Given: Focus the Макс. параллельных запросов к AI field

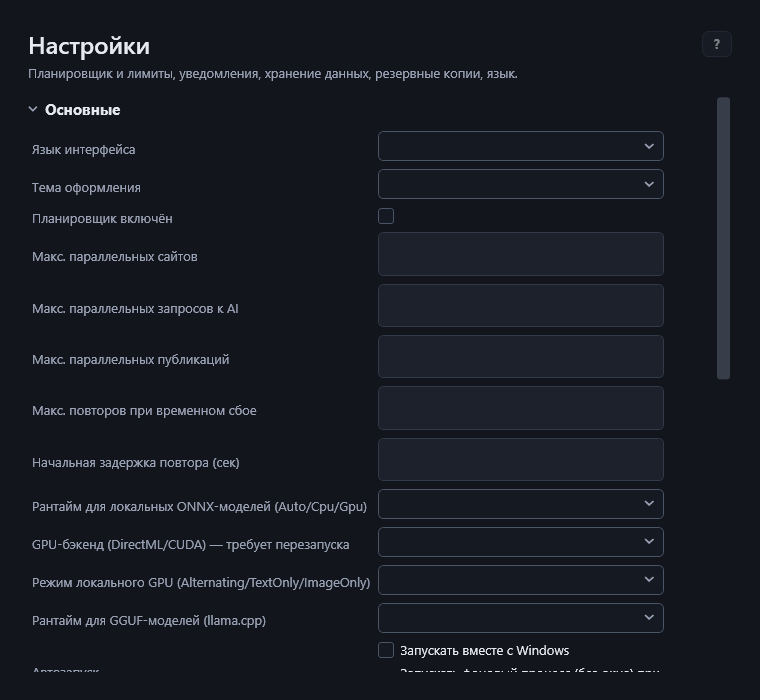Looking at the screenshot, I should [521, 305].
